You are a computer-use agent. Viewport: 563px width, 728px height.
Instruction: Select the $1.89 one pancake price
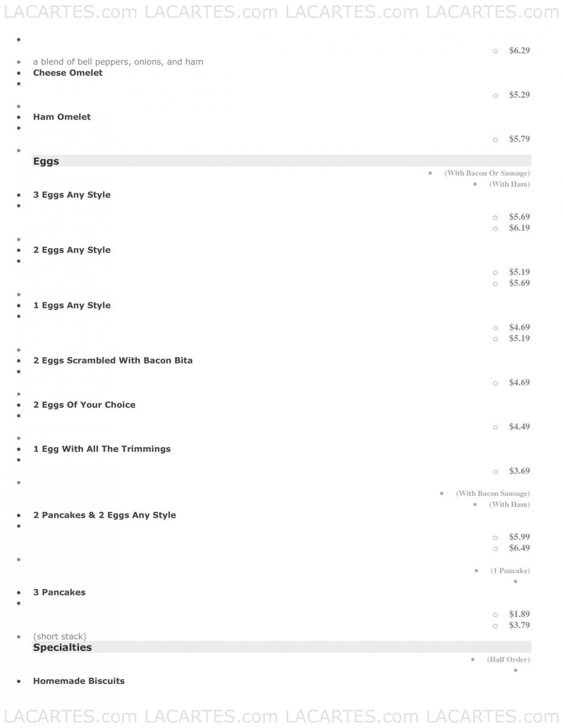click(519, 614)
